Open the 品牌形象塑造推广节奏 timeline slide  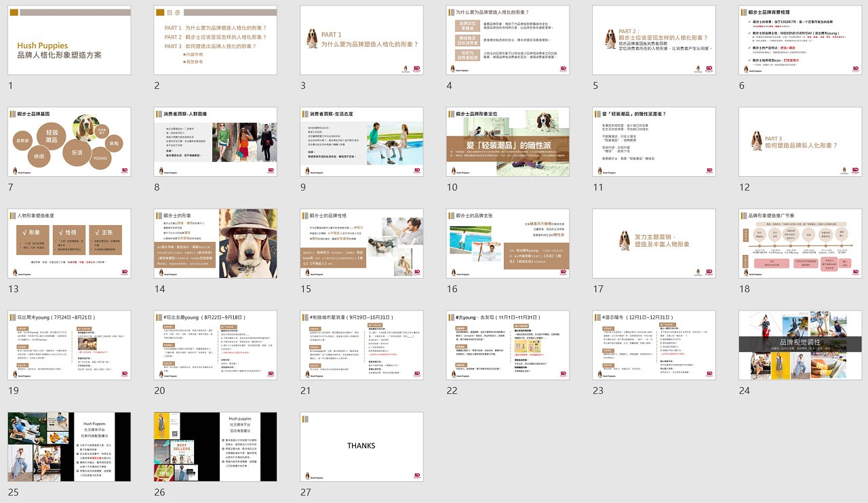tap(801, 243)
